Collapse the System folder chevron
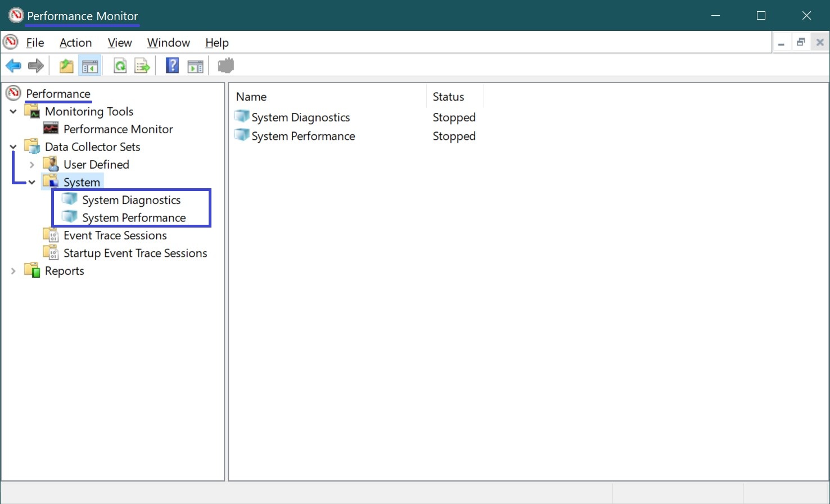The image size is (830, 504). click(31, 182)
